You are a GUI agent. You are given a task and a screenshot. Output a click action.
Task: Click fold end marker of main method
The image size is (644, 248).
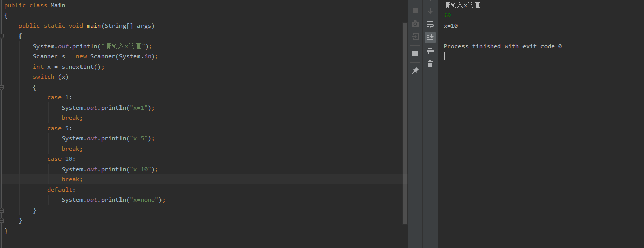pos(2,220)
